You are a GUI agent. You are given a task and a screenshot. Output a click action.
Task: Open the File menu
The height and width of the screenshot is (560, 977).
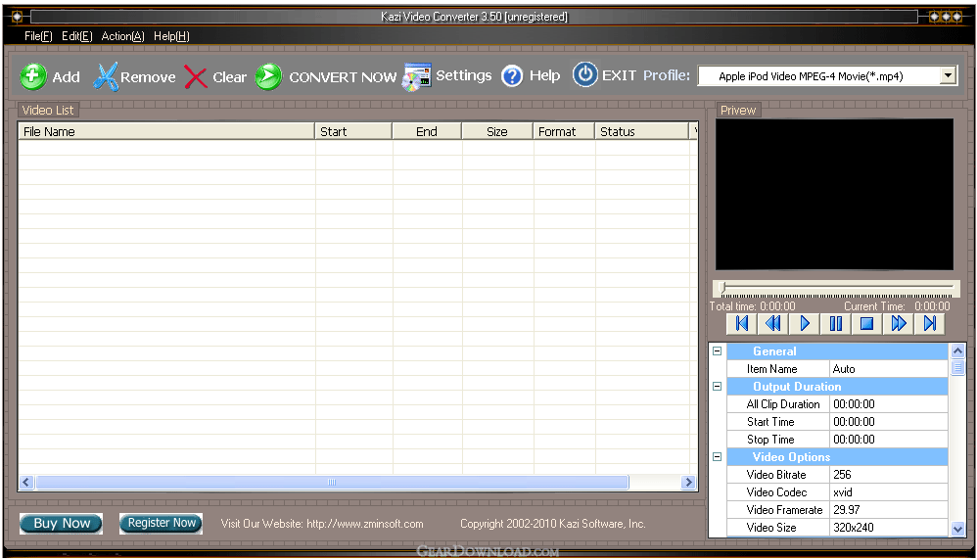click(x=38, y=36)
